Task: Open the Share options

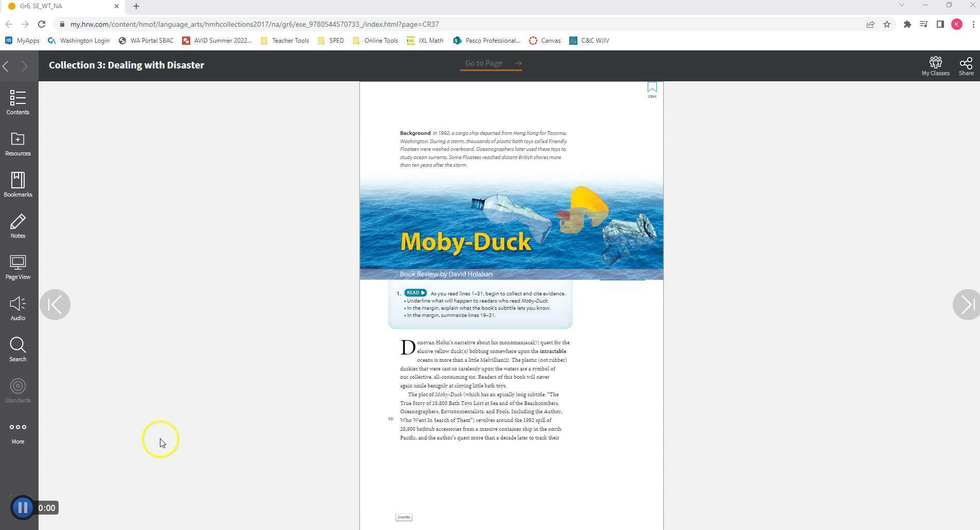Action: (966, 65)
